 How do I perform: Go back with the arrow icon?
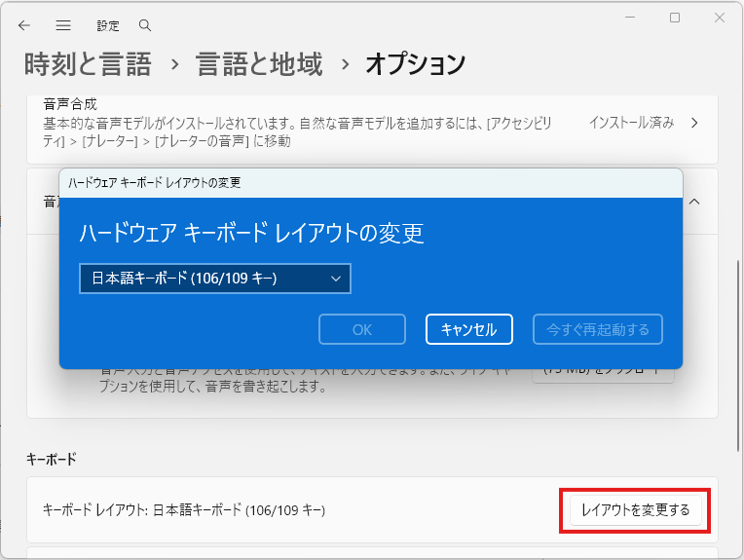pyautogui.click(x=23, y=25)
